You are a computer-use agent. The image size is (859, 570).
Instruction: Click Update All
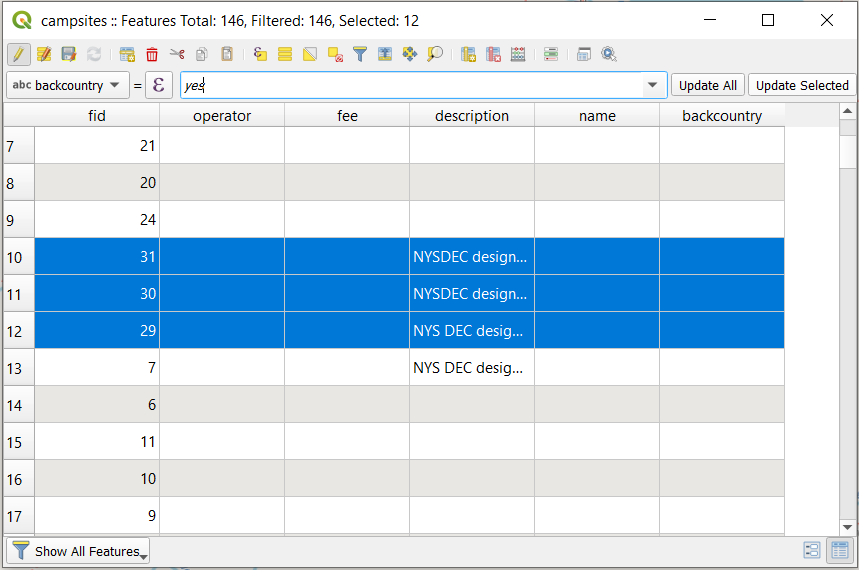[708, 86]
